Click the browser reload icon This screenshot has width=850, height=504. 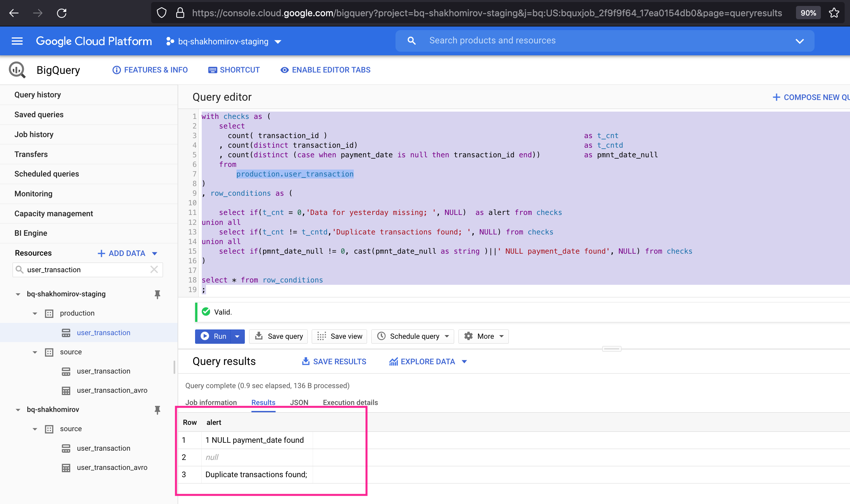pyautogui.click(x=62, y=13)
